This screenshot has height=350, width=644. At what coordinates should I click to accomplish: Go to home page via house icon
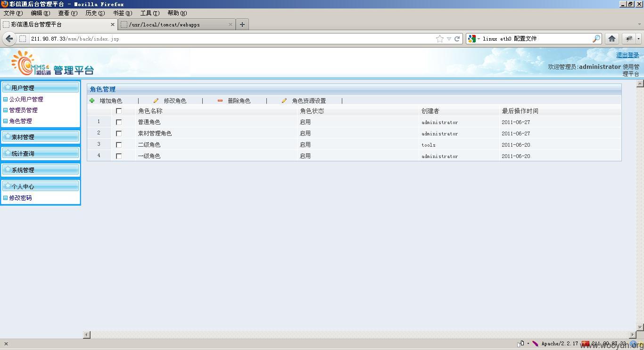611,39
